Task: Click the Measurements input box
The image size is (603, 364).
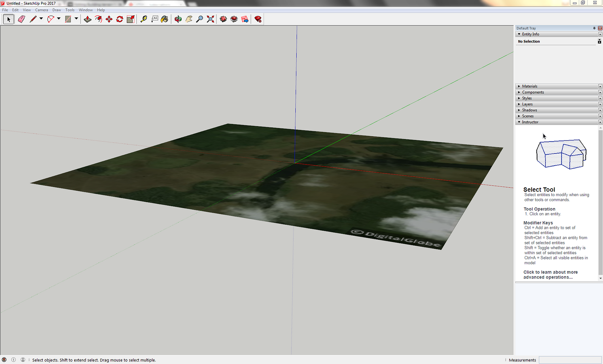Action: click(570, 360)
